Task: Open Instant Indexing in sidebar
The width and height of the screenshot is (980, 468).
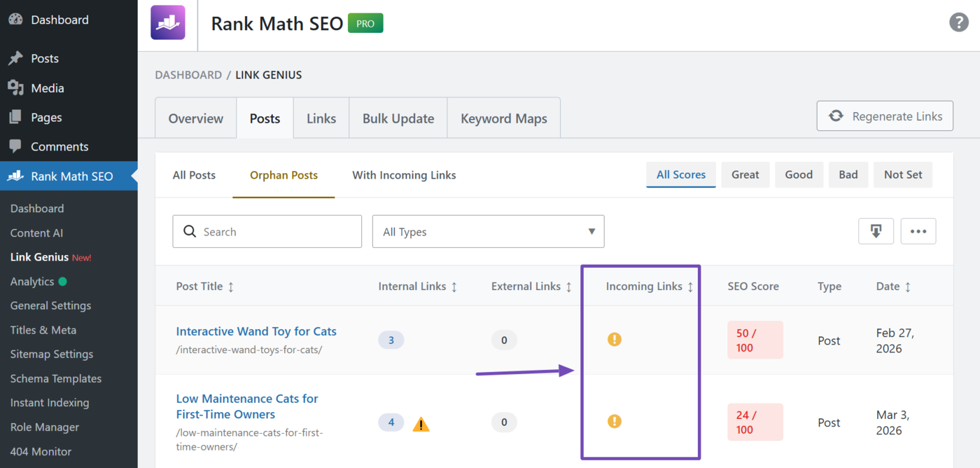Action: (x=50, y=403)
